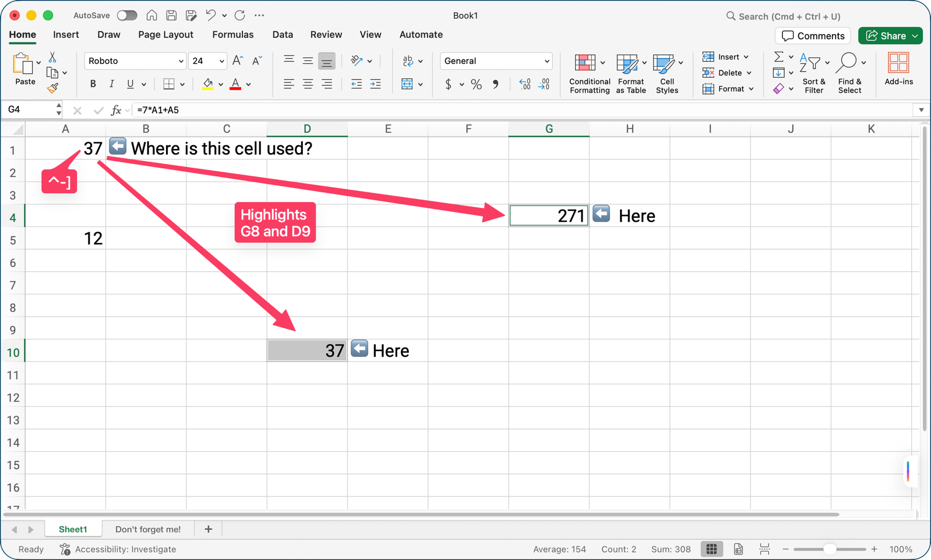Apply Bold formatting
The width and height of the screenshot is (931, 560).
tap(93, 84)
